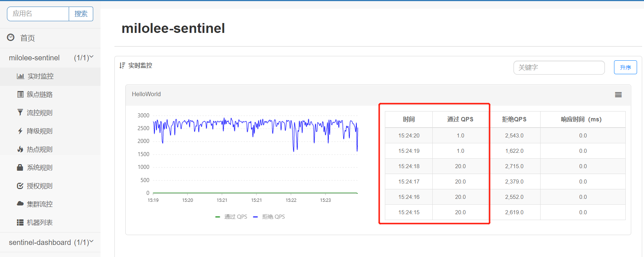
Task: Select the 15:24:17 time cell
Action: [x=409, y=182]
